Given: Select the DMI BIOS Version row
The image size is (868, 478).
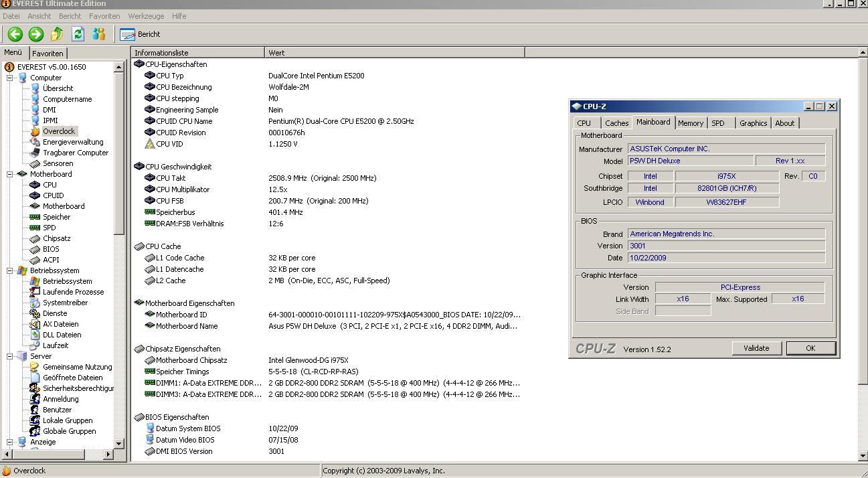Looking at the screenshot, I should (327, 451).
